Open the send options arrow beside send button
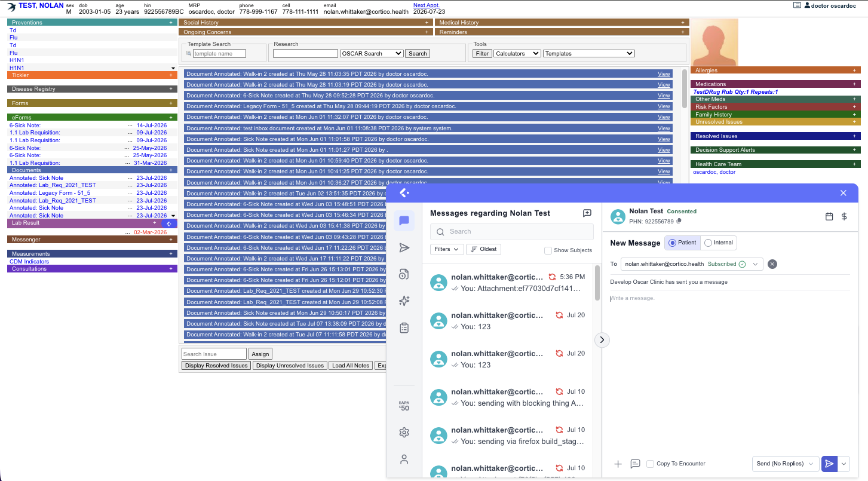 844,464
